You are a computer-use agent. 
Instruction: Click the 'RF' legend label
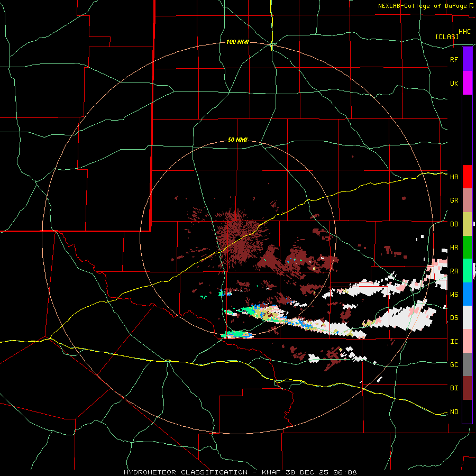454,59
